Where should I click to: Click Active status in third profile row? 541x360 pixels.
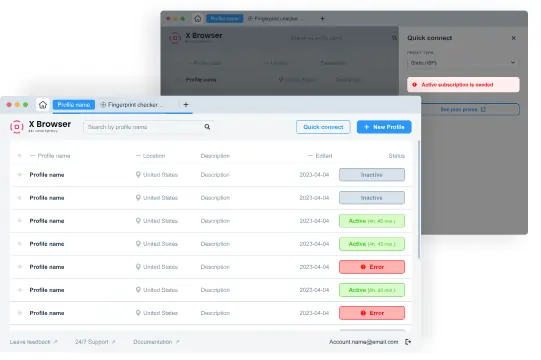click(372, 221)
